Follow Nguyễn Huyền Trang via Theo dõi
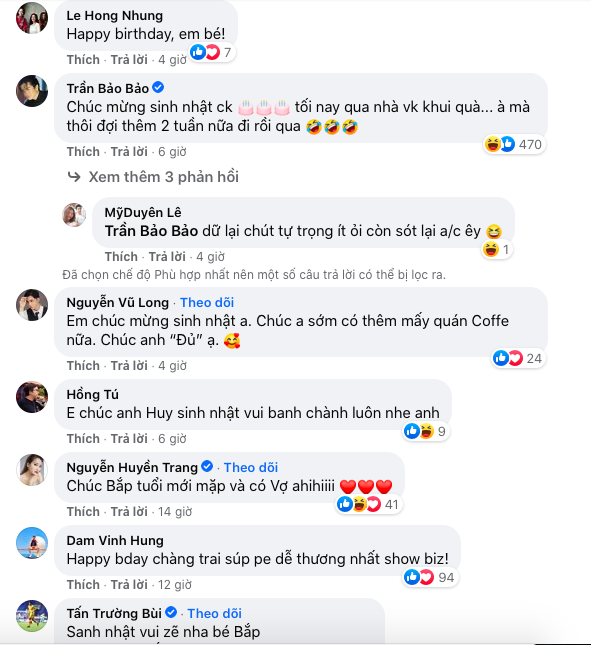Screen dimensions: 591x645 (x=251, y=468)
